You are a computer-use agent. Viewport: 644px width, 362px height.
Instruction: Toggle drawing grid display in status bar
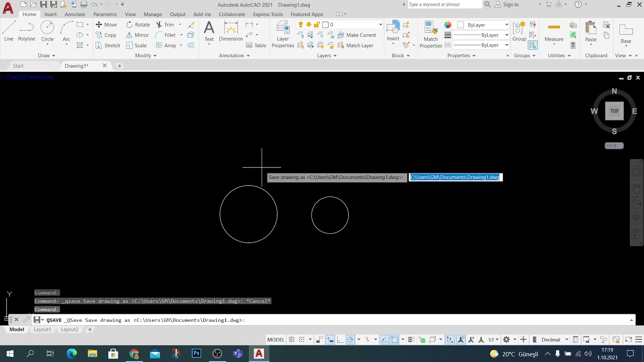(291, 339)
